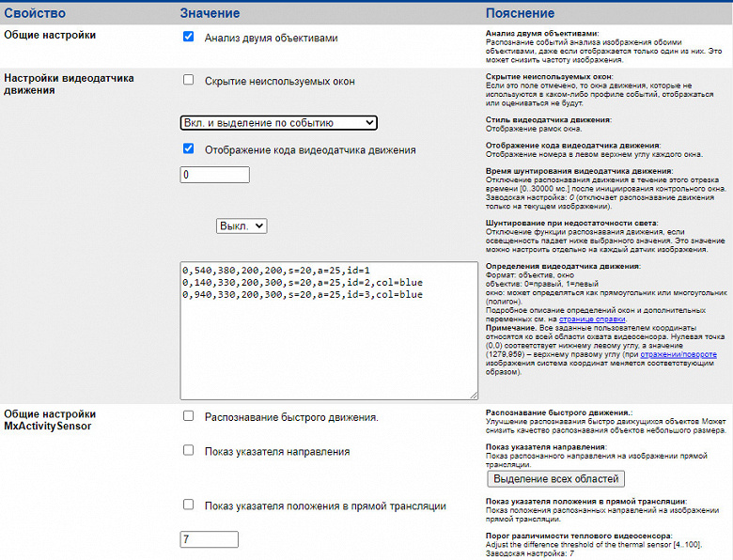Toggle Отображение кода видеодатчика движения checkbox
Image resolution: width=733 pixels, height=560 pixels.
pos(188,148)
